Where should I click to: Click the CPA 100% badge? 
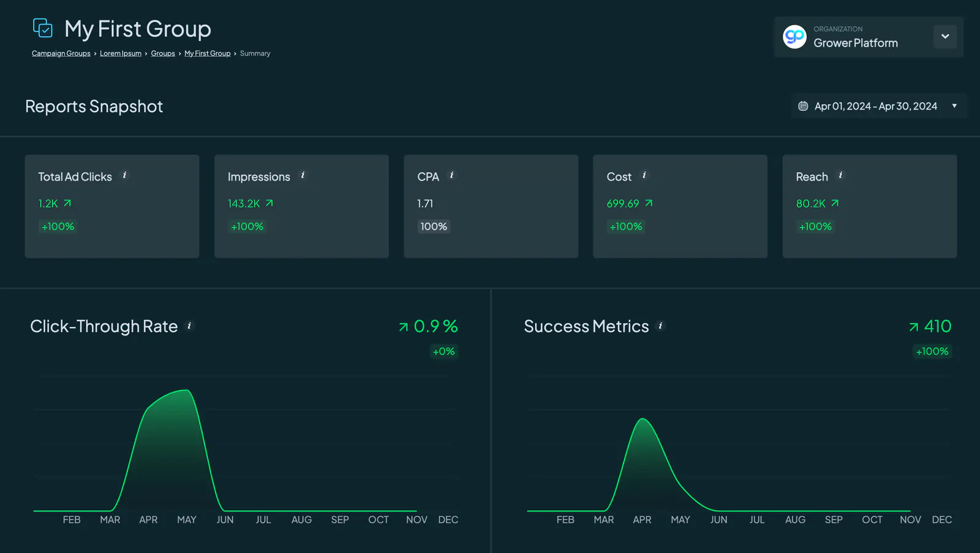[434, 227]
